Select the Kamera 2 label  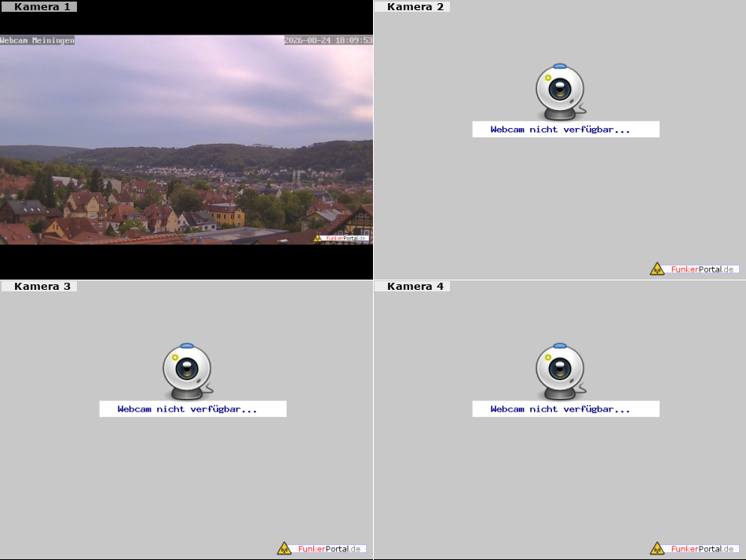coord(412,6)
